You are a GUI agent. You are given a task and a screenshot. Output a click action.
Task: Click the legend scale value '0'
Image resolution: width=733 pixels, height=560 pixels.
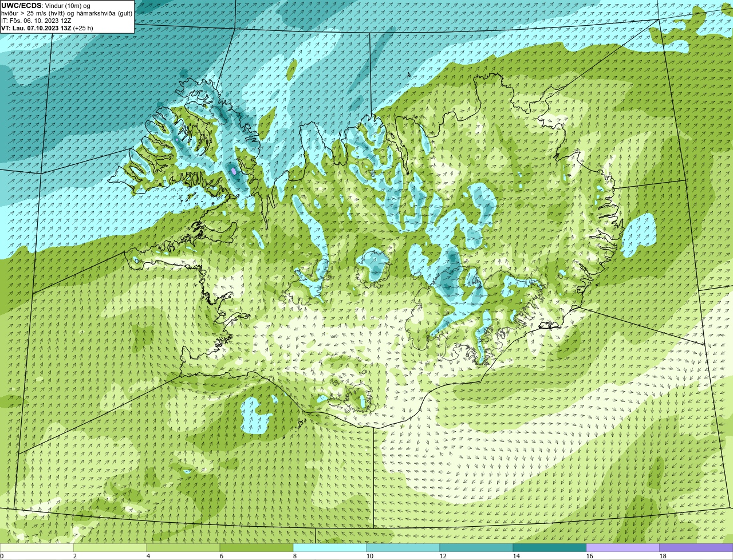tap(2, 556)
